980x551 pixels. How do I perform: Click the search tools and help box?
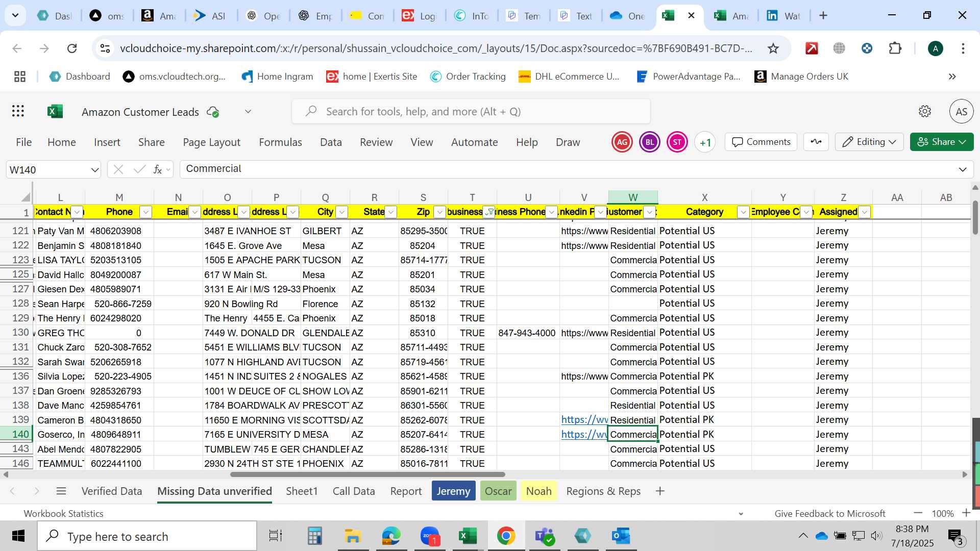point(471,112)
